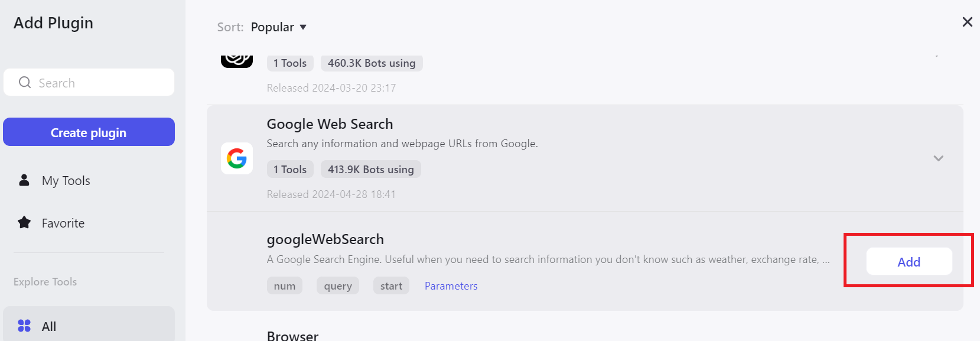Click the All grid icon
The width and height of the screenshot is (980, 341).
coord(24,326)
